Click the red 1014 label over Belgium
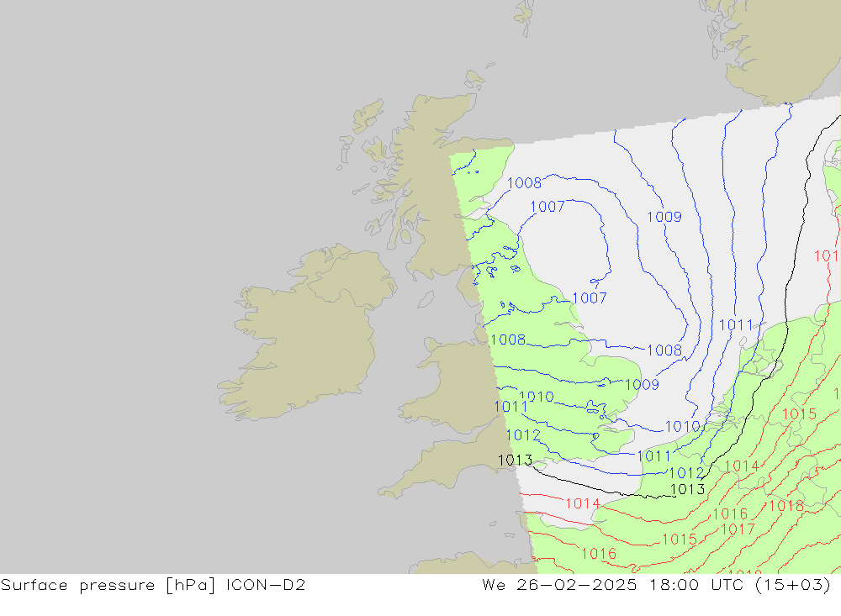 coord(742,466)
